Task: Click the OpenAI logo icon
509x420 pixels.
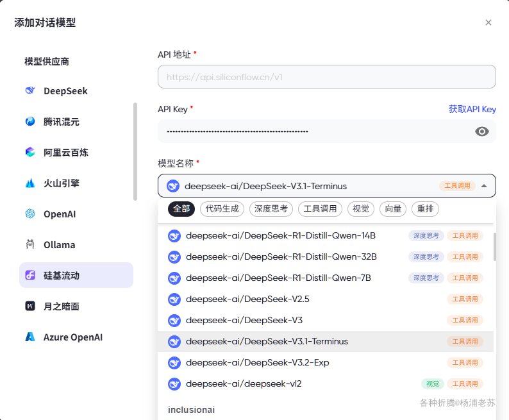Action: 30,214
